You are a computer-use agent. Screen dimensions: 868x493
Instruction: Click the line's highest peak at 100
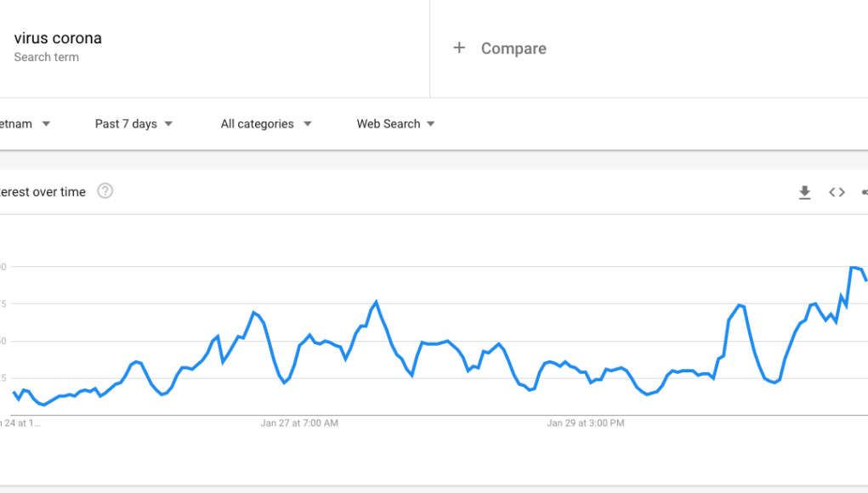pyautogui.click(x=854, y=267)
